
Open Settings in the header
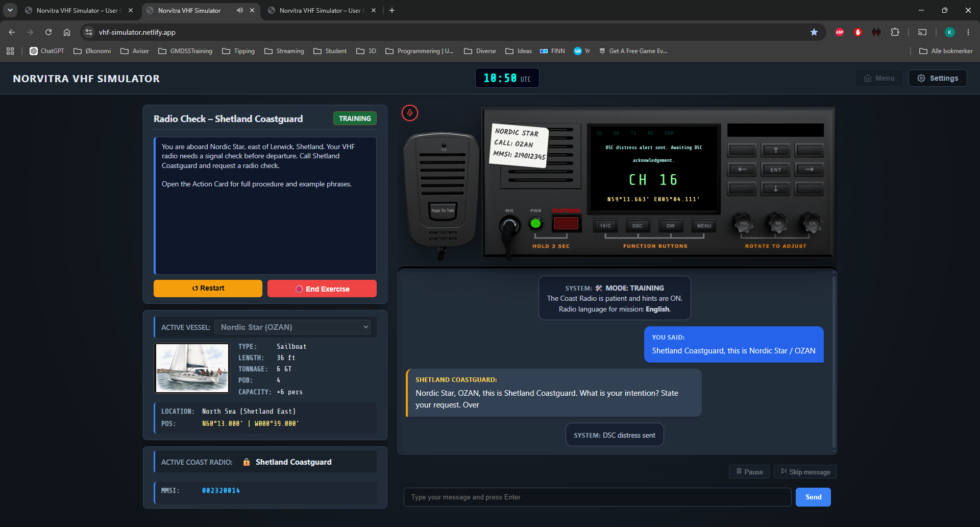(x=938, y=78)
